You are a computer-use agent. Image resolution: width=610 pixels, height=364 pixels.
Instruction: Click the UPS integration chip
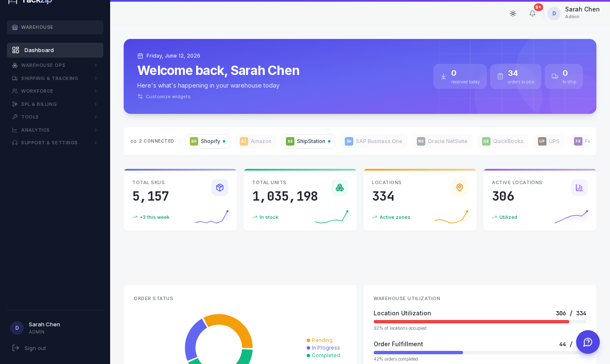coord(549,141)
